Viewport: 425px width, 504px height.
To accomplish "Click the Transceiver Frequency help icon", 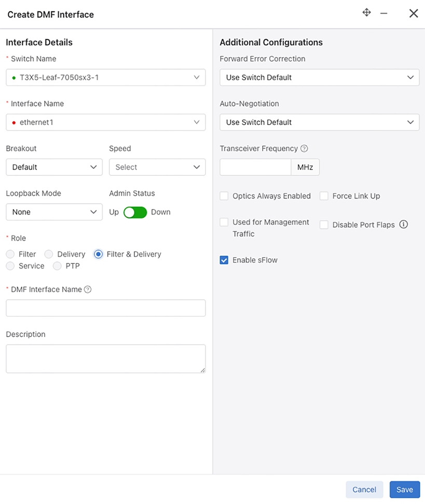I will [304, 149].
